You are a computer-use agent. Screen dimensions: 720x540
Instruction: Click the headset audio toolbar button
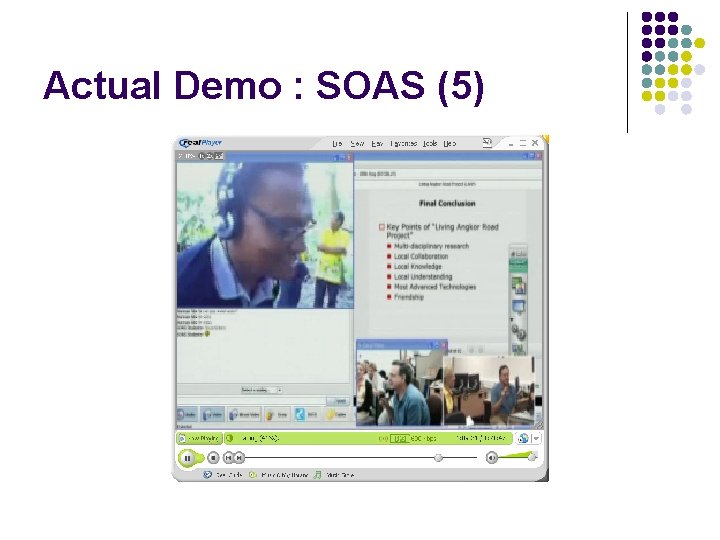(213, 415)
